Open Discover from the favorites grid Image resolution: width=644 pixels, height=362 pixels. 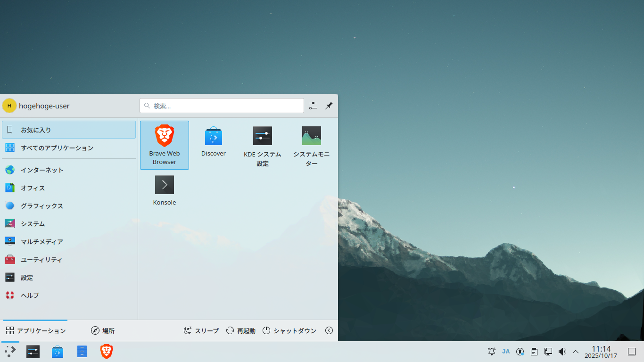click(x=214, y=145)
